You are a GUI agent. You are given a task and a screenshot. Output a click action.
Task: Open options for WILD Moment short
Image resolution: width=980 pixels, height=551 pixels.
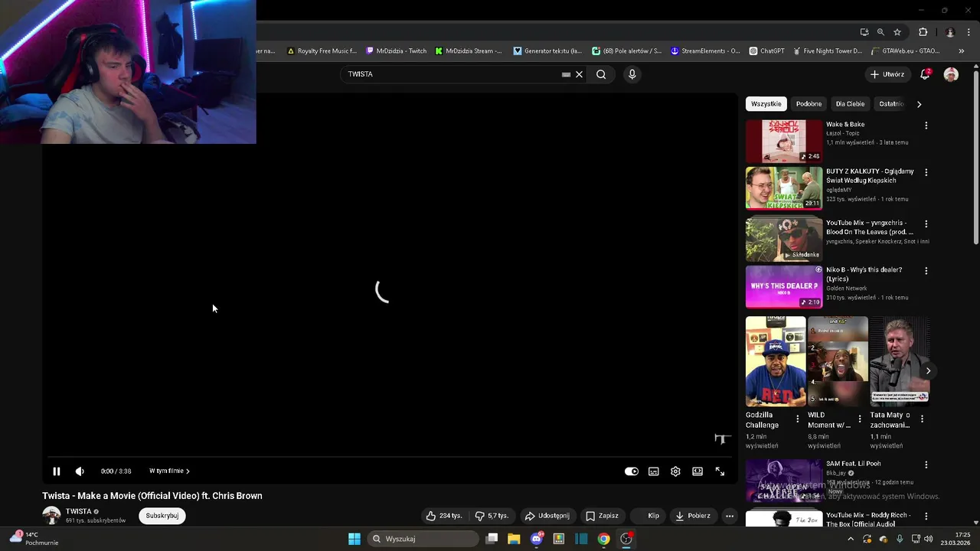point(859,419)
